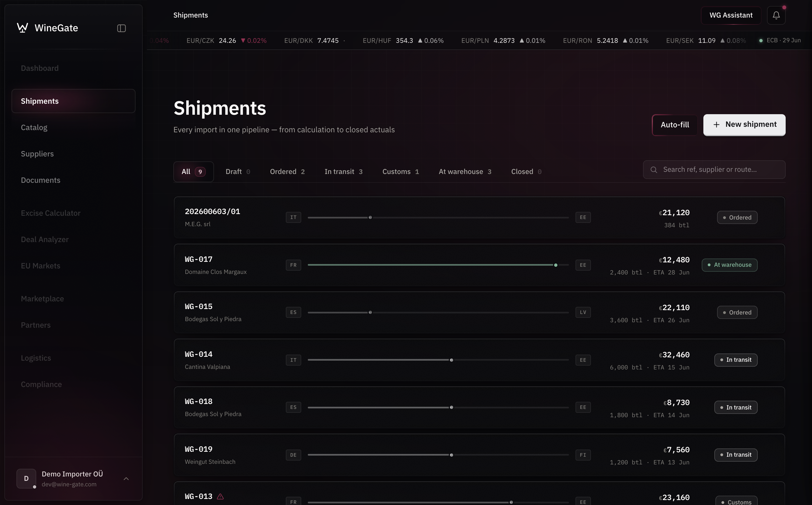Viewport: 812px width, 505px height.
Task: Click the Demo Importer avatar D
Action: click(x=26, y=478)
